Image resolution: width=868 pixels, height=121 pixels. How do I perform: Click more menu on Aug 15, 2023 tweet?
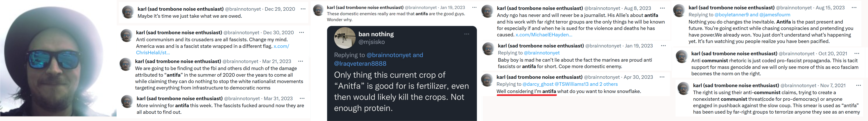pyautogui.click(x=854, y=8)
